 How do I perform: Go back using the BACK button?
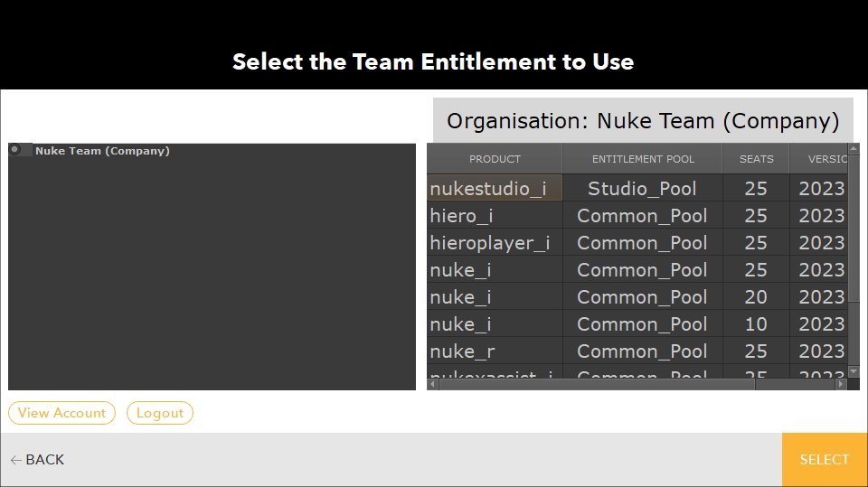point(38,460)
